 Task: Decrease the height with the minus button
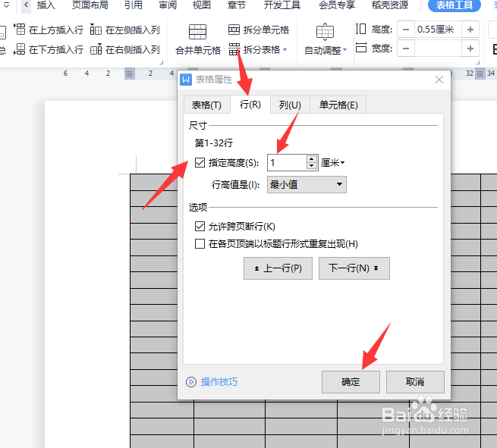point(406,30)
